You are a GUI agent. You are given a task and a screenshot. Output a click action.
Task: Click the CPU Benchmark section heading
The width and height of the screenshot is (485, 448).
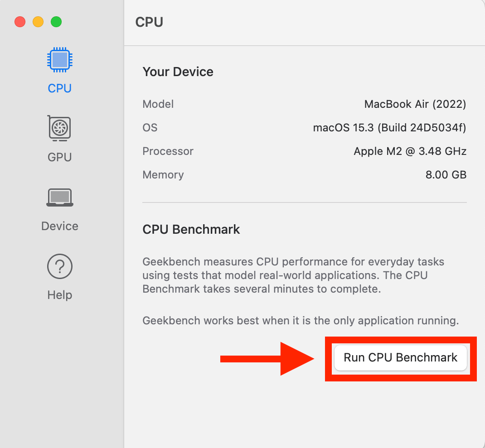click(191, 229)
